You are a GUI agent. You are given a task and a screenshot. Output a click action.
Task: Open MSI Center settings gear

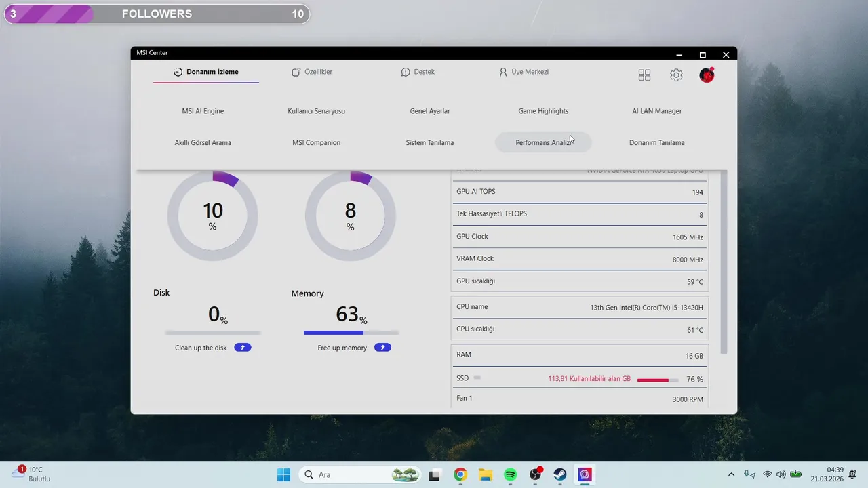(676, 75)
